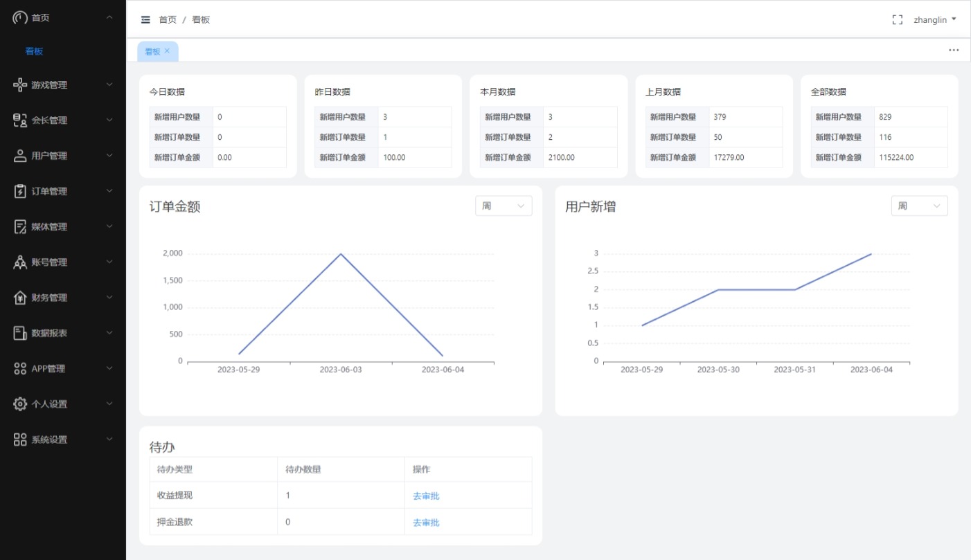Click the 用户管理 person icon
This screenshot has height=560, width=971.
point(20,156)
